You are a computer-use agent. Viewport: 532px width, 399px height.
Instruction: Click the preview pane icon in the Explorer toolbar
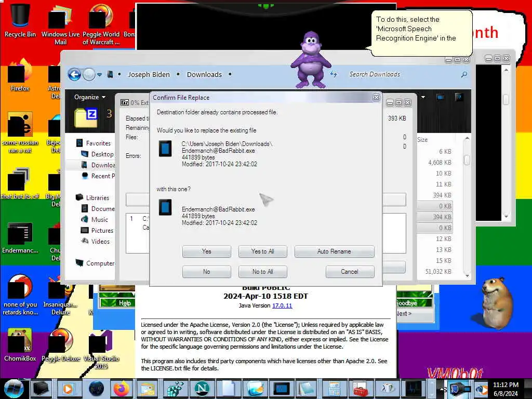(440, 97)
